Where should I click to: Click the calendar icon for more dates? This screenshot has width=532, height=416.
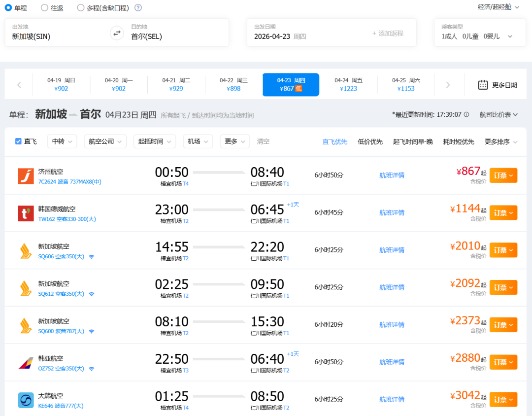[x=483, y=85]
